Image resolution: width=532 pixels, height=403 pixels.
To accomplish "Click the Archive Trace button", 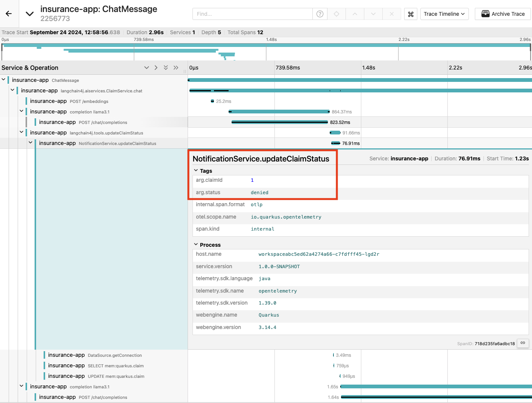I will [503, 14].
